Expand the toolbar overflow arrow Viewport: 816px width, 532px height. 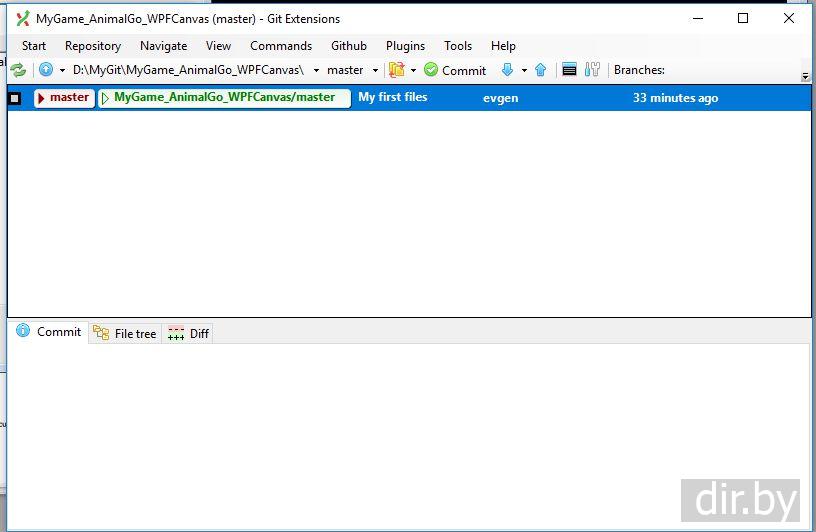(x=806, y=77)
